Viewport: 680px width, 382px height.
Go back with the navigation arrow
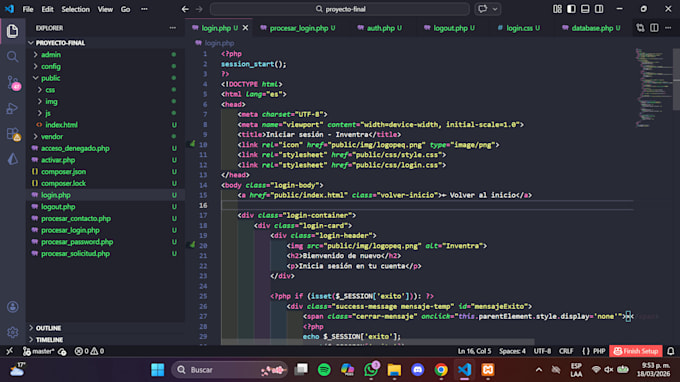point(185,9)
